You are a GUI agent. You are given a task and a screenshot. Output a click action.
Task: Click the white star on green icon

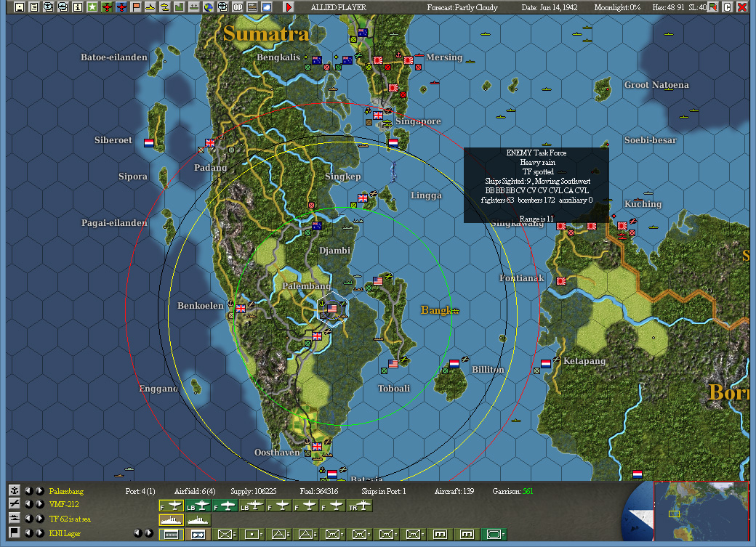(x=92, y=7)
